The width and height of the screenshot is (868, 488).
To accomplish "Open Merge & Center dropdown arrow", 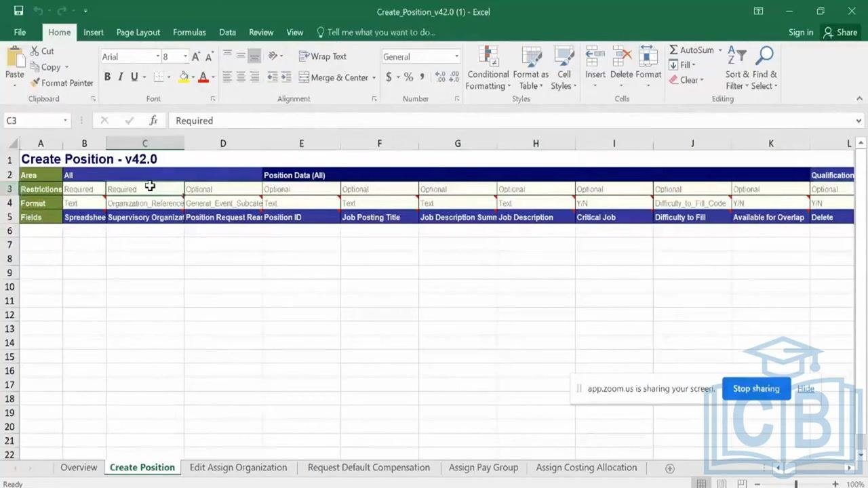I will click(x=374, y=78).
